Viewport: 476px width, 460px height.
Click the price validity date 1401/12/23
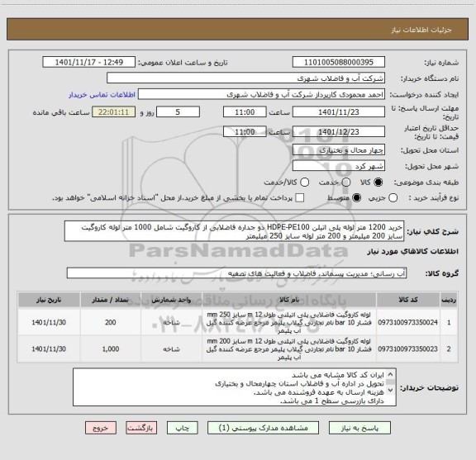click(x=339, y=131)
